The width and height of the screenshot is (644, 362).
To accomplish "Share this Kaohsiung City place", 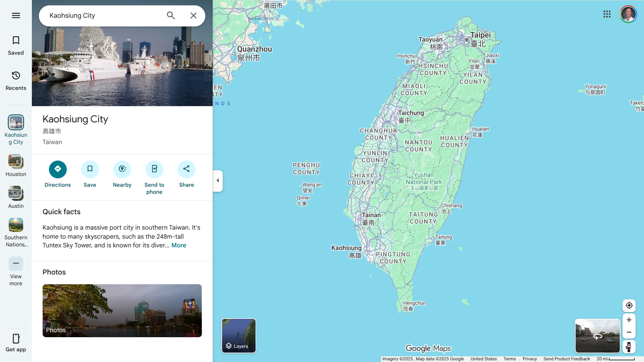I will [186, 169].
